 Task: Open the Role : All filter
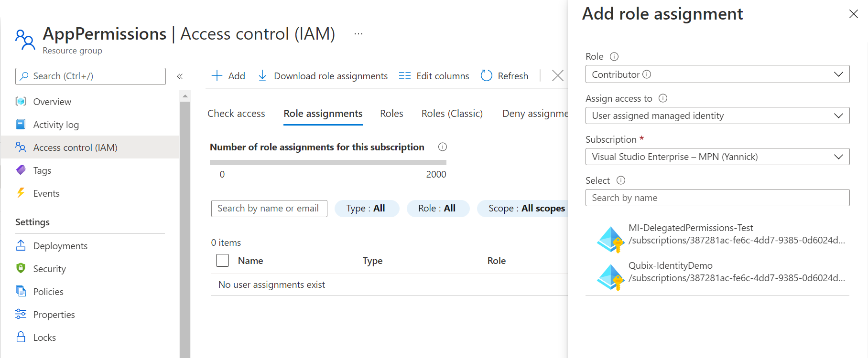pyautogui.click(x=438, y=208)
